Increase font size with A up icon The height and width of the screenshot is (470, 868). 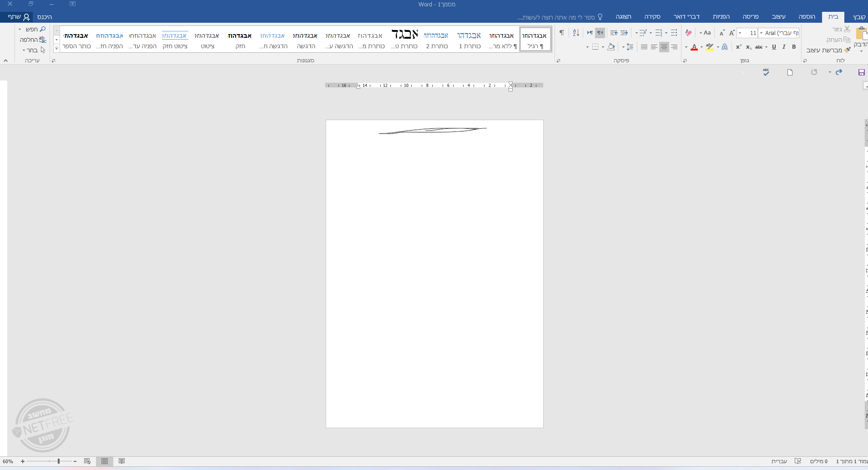coord(732,33)
